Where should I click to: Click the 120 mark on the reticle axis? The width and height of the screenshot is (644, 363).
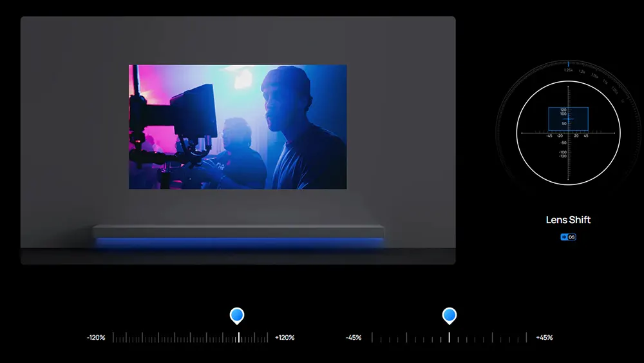pos(563,110)
